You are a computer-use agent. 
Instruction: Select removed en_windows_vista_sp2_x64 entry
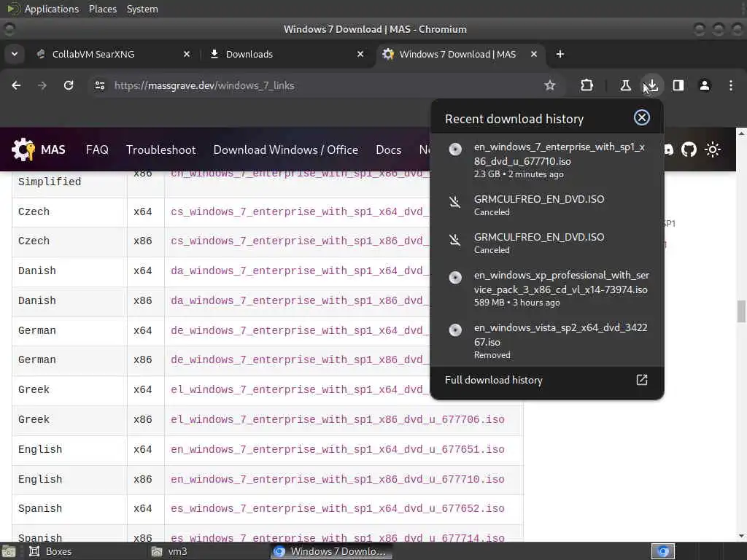coord(547,341)
